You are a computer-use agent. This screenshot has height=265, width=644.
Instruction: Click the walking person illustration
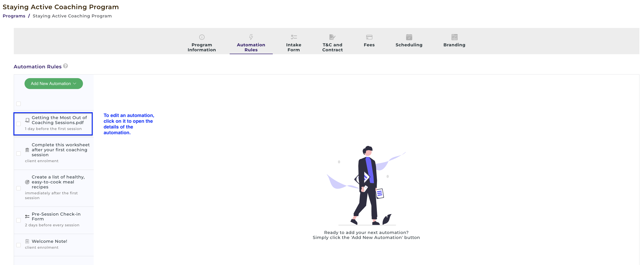pos(366,186)
